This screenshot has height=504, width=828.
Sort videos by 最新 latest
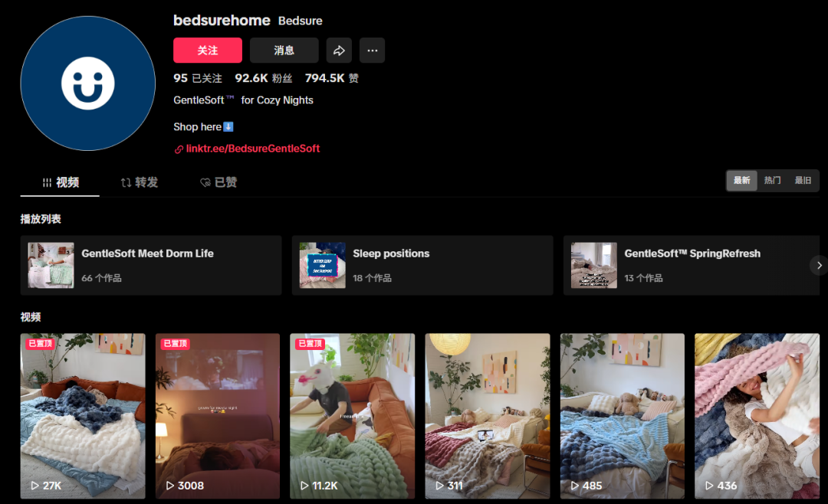coord(741,181)
